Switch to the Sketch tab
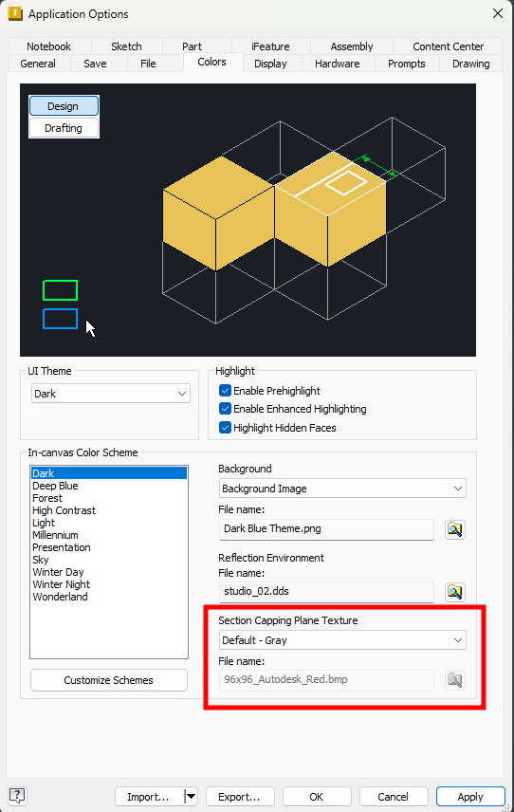 [126, 46]
